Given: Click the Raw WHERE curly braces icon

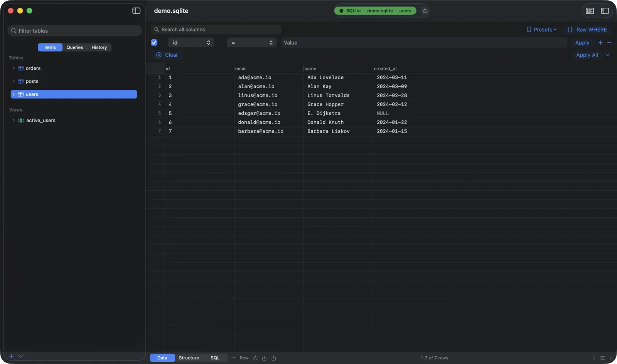Looking at the screenshot, I should click(x=570, y=30).
